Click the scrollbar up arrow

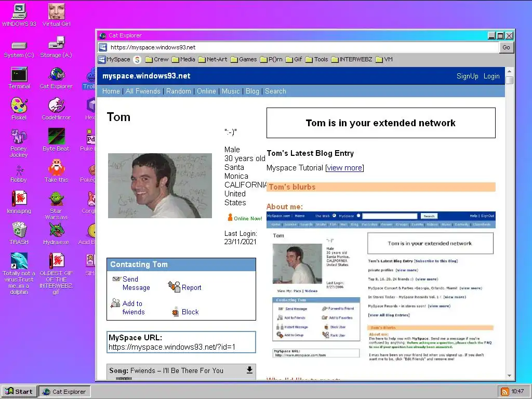point(509,72)
